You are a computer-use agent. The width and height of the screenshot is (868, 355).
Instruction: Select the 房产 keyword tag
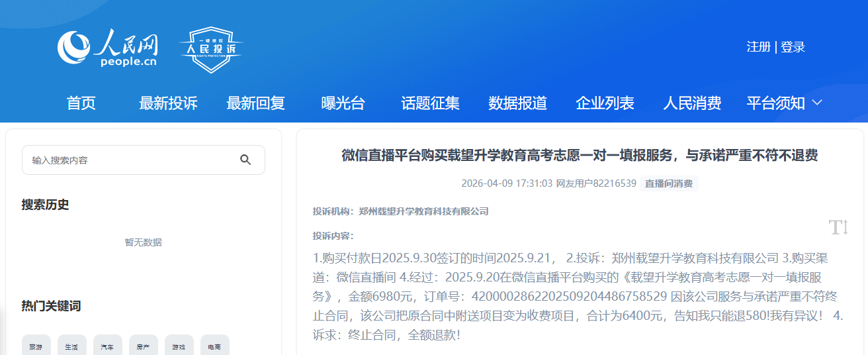[x=143, y=346]
